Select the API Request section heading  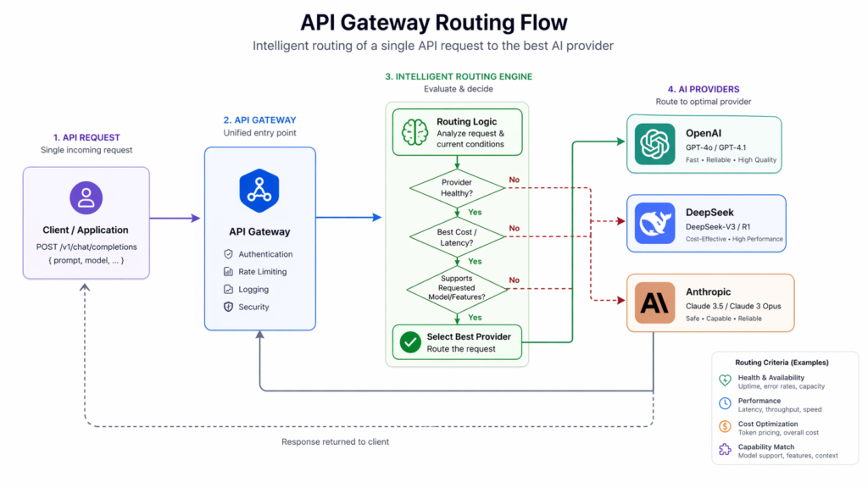click(x=86, y=136)
